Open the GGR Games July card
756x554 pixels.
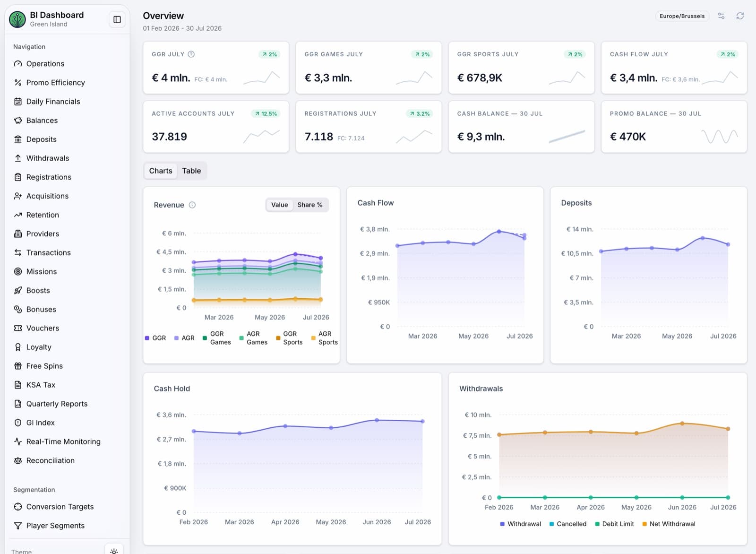[369, 68]
